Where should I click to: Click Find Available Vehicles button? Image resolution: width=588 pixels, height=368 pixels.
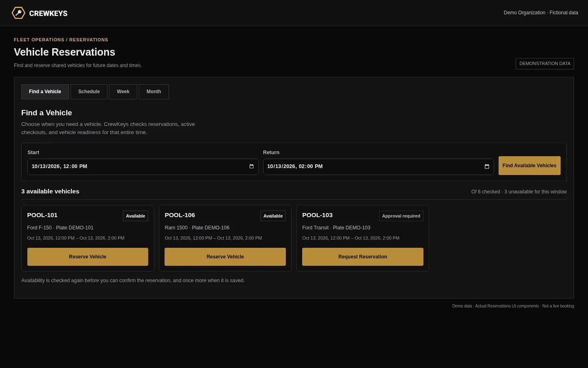coord(530,166)
